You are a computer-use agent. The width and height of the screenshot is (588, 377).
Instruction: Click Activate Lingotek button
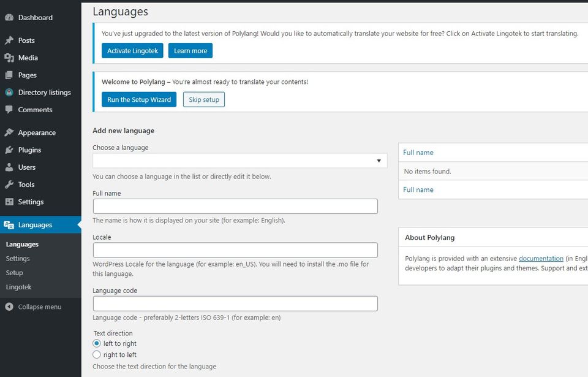(132, 51)
